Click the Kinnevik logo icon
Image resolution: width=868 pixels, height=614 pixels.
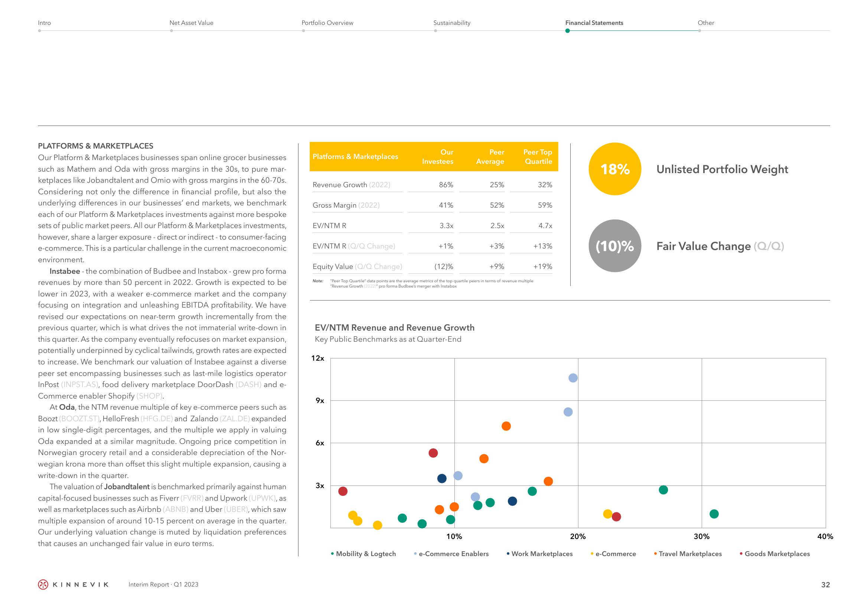coord(43,585)
